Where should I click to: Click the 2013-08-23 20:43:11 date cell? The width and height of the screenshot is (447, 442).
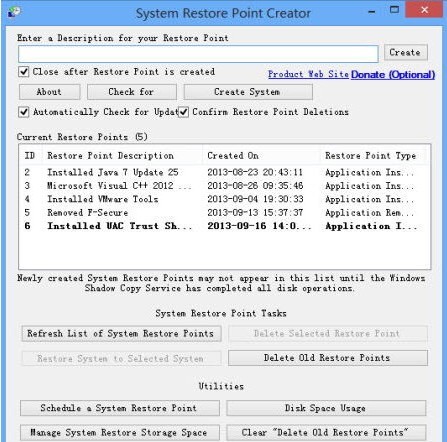(255, 172)
